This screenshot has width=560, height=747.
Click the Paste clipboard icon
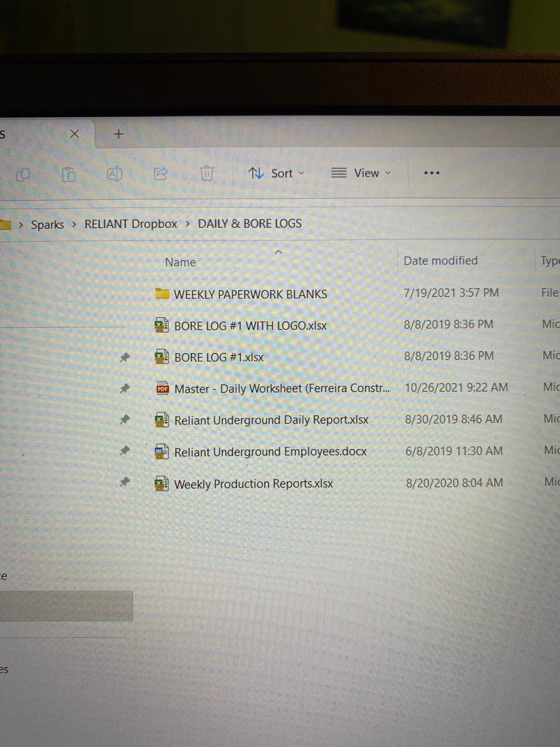(69, 174)
